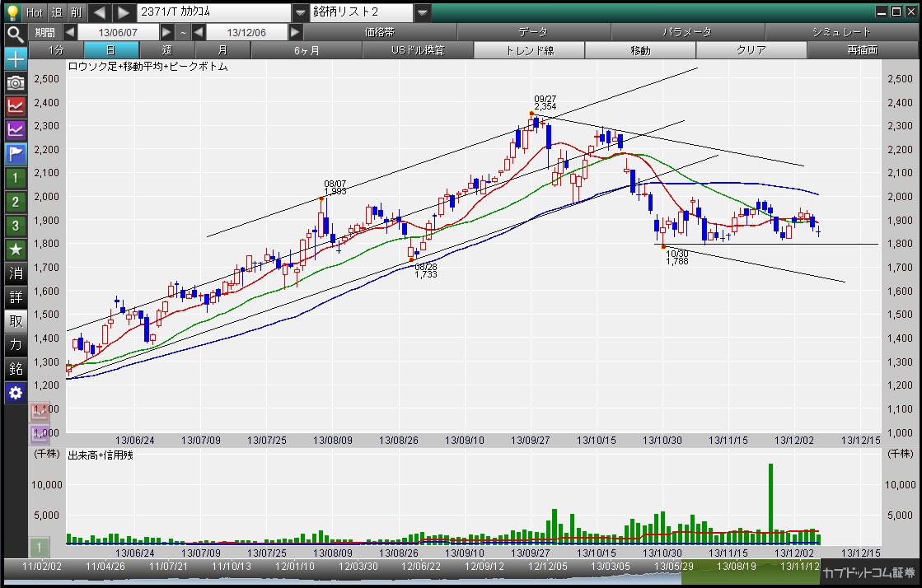Select the crosshair plus tool

pyautogui.click(x=15, y=58)
